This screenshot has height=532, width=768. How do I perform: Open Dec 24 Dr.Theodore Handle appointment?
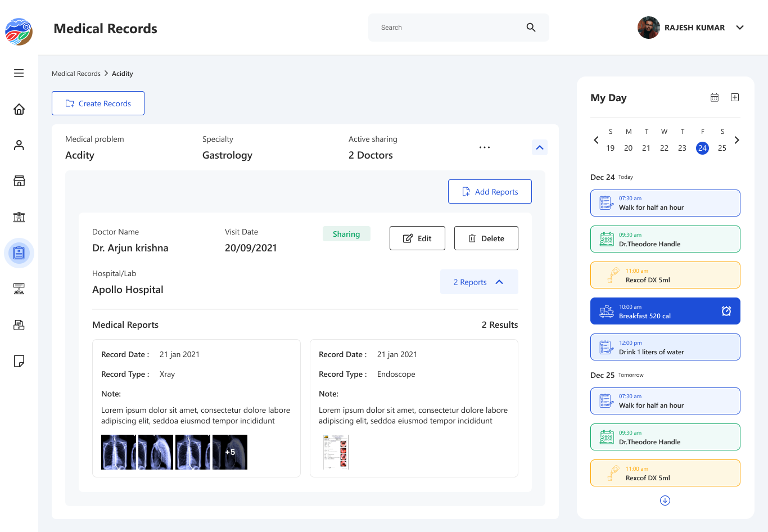pyautogui.click(x=665, y=239)
